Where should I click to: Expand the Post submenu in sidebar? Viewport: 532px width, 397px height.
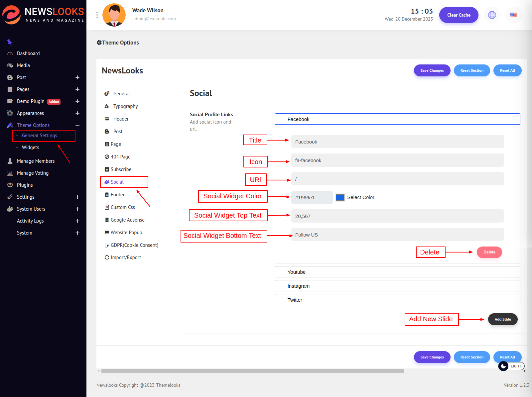tap(77, 77)
